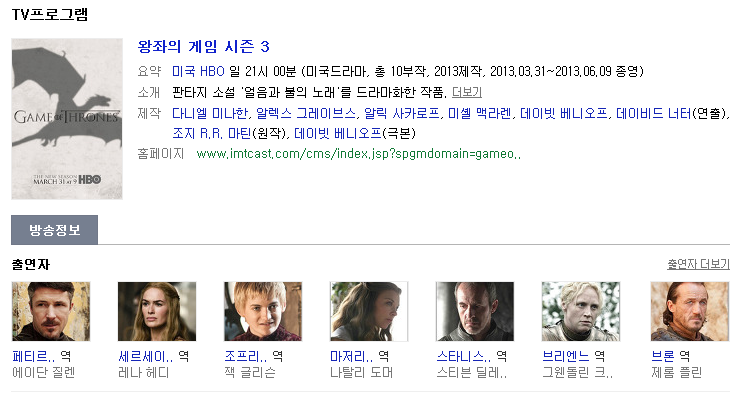Click the 미국 HBO broadcaster link
This screenshot has height=403, width=739.
[x=198, y=71]
